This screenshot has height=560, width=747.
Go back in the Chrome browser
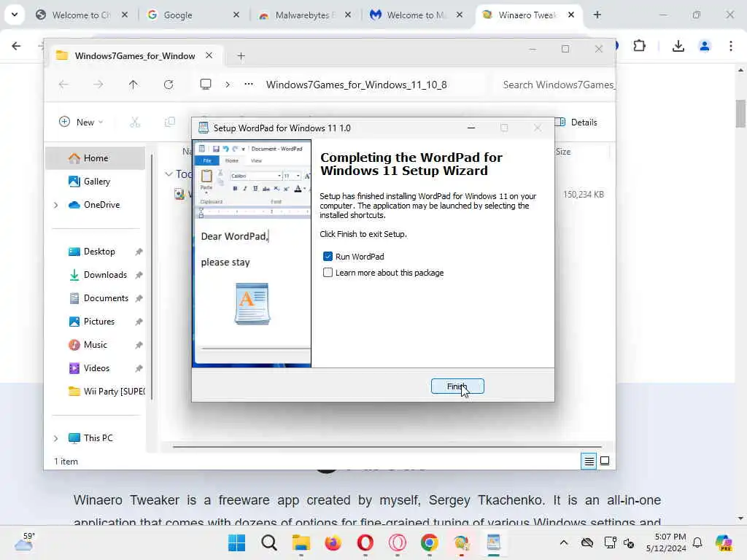pyautogui.click(x=16, y=46)
